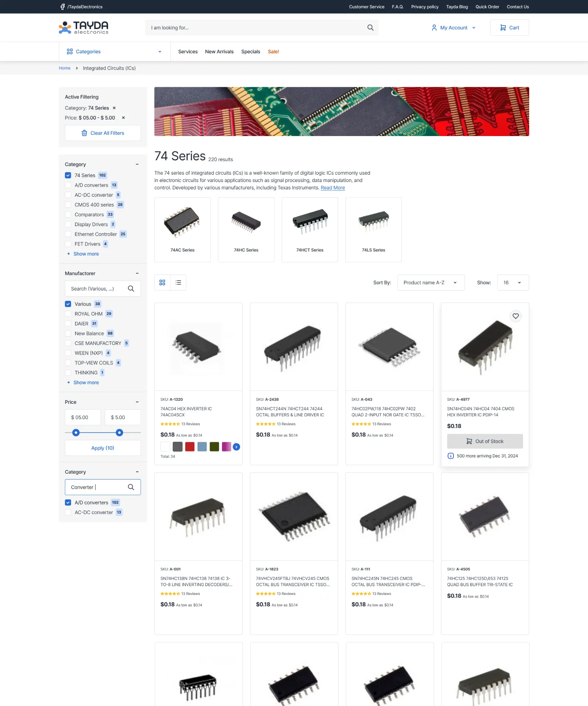Select the olive green color swatch
This screenshot has height=706, width=588.
point(214,447)
